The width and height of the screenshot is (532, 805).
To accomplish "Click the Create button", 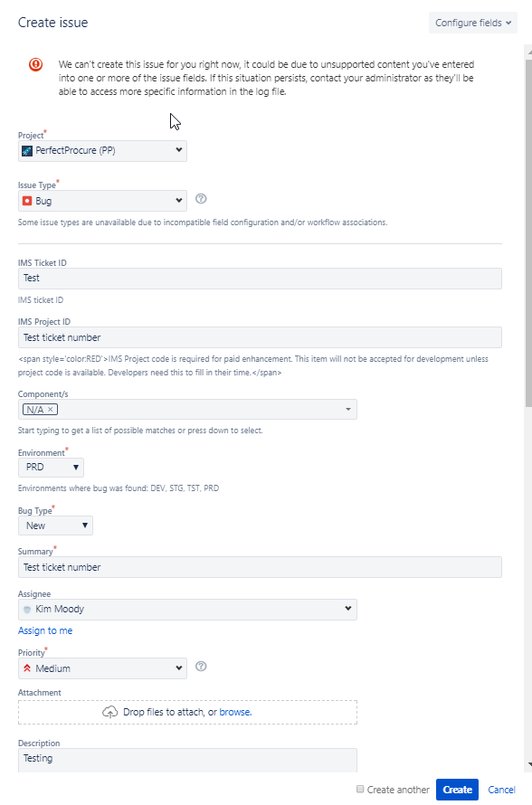I will [457, 790].
